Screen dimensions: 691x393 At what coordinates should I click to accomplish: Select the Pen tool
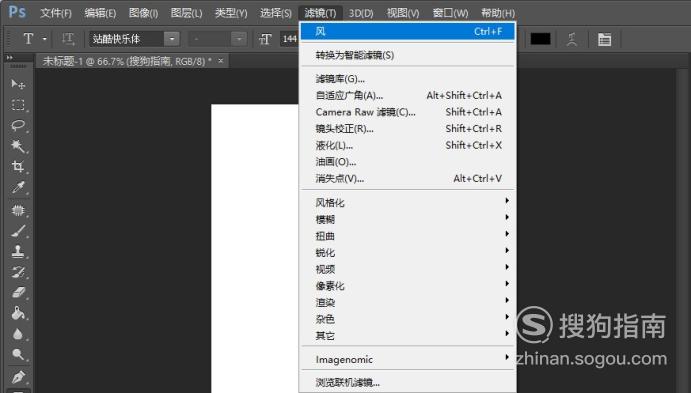(18, 377)
